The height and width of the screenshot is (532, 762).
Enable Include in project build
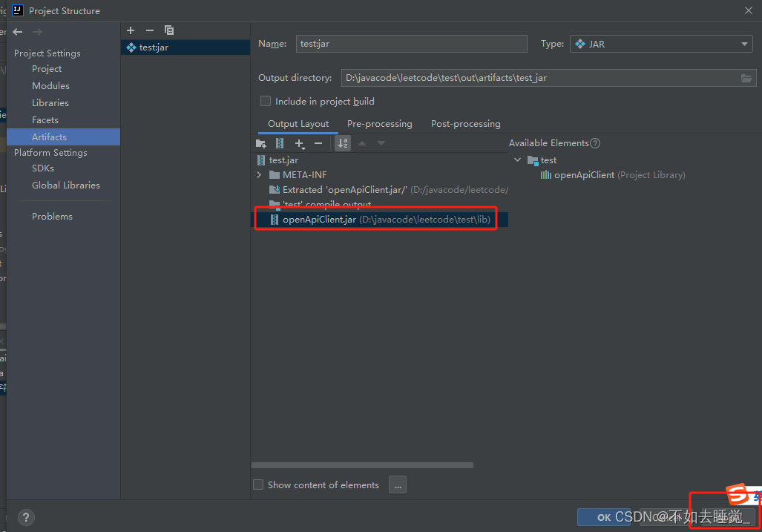(266, 101)
